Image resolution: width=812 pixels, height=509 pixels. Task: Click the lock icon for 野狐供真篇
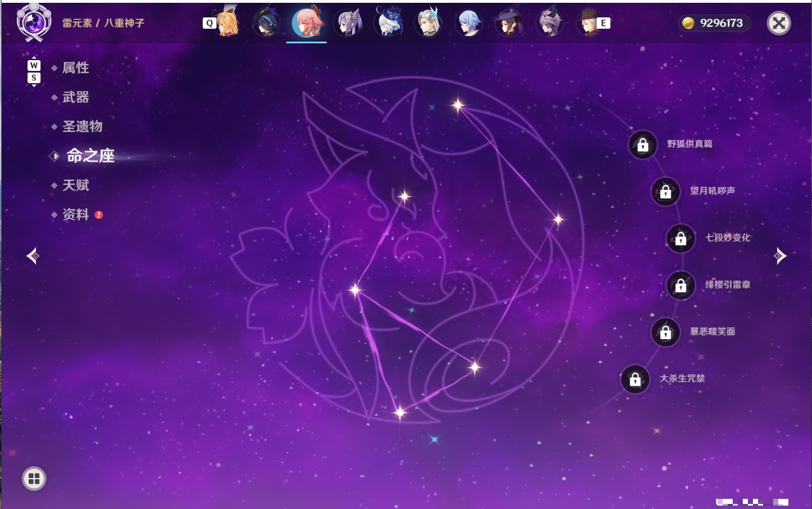pos(643,145)
